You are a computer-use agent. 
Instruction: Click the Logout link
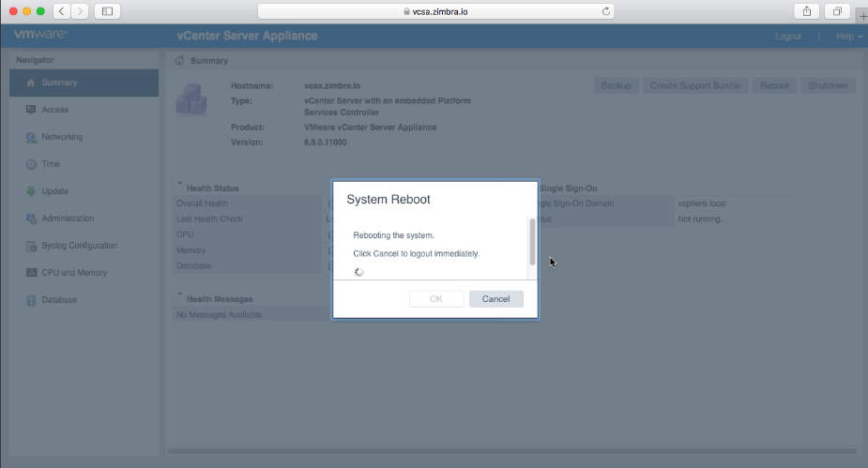tap(788, 37)
